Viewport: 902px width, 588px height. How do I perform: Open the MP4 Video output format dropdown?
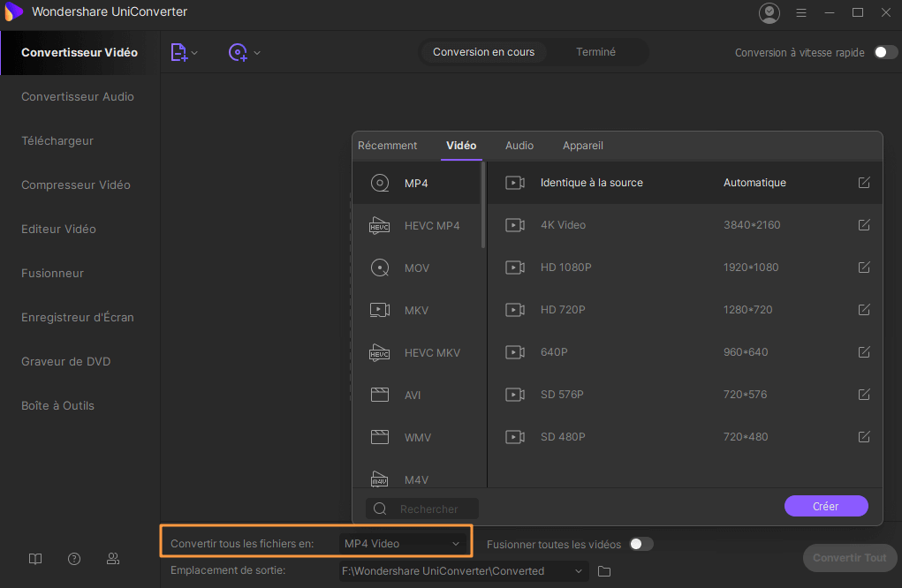point(402,544)
